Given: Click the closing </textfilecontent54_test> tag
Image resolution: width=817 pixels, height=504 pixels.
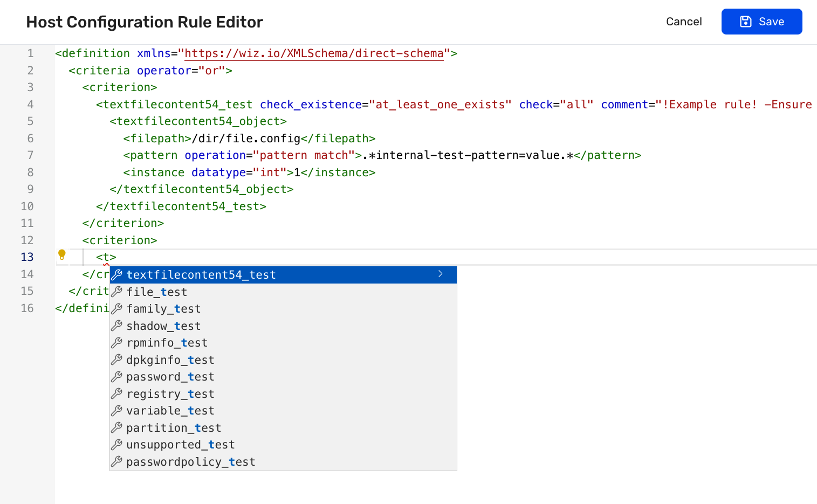Looking at the screenshot, I should click(x=181, y=206).
